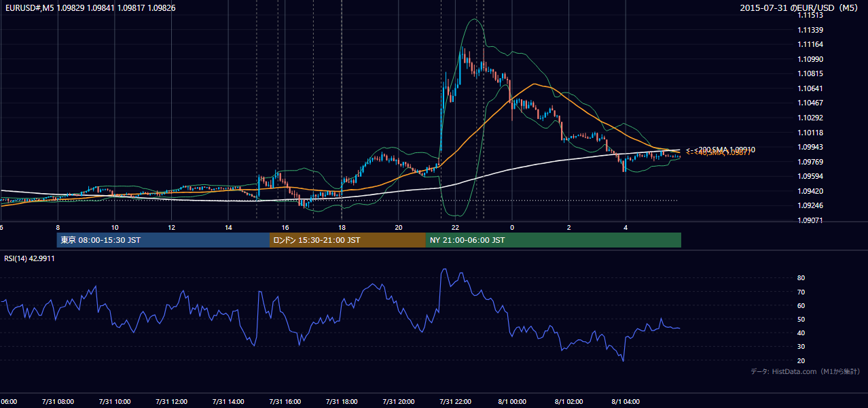Click the 7/31 22:00 time axis label

(455, 402)
